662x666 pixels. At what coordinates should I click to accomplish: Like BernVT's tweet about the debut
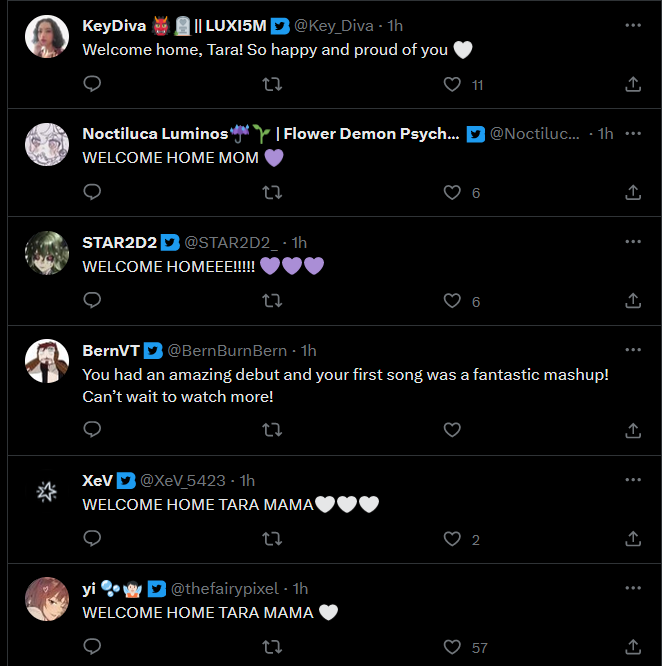(x=452, y=430)
